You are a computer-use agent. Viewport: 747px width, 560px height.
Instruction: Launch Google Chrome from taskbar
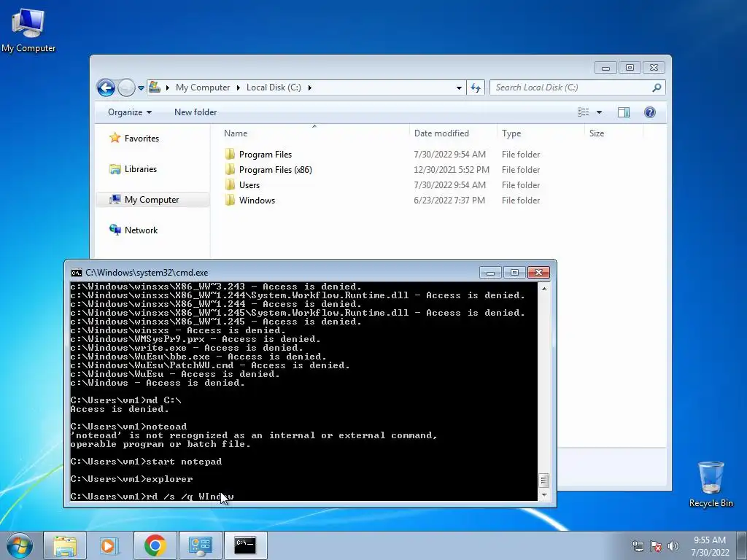tap(155, 545)
